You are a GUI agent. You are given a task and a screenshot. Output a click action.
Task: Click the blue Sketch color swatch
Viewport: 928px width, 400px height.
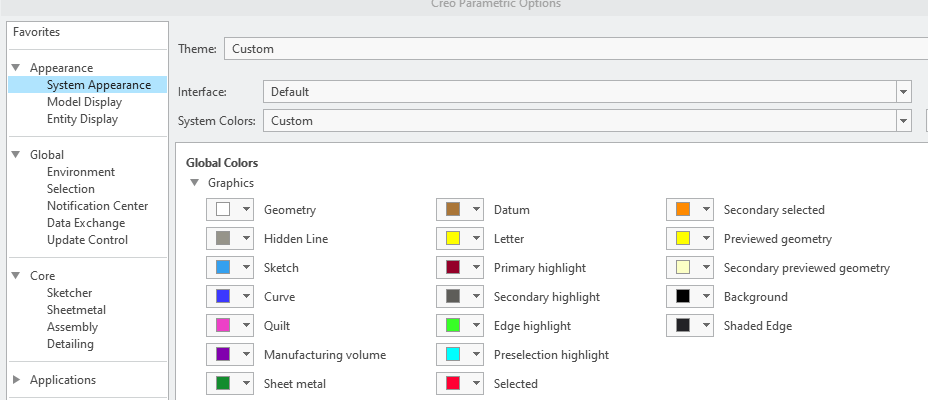click(222, 268)
